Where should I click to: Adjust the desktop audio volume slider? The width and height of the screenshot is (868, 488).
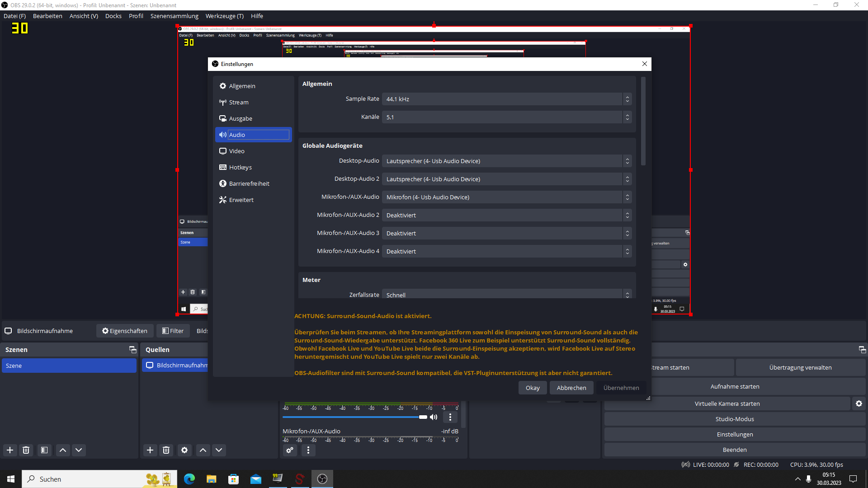[355, 417]
